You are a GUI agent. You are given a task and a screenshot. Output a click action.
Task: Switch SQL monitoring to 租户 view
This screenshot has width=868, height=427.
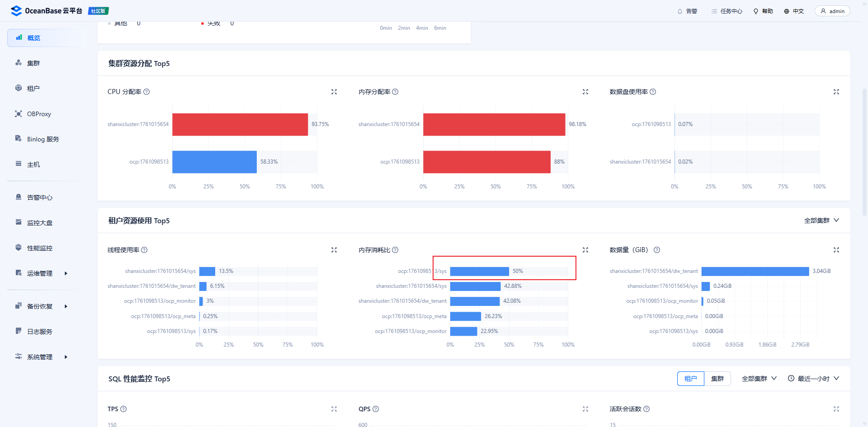pos(690,379)
